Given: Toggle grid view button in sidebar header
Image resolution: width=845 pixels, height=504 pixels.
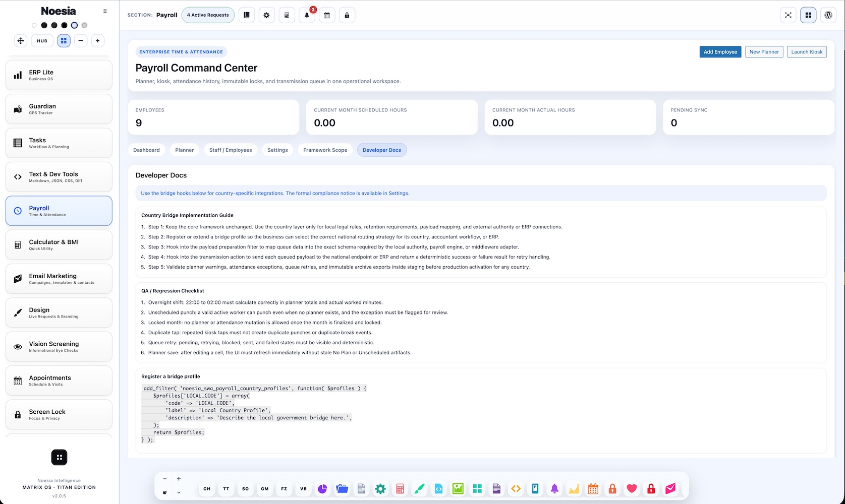Looking at the screenshot, I should click(x=64, y=41).
